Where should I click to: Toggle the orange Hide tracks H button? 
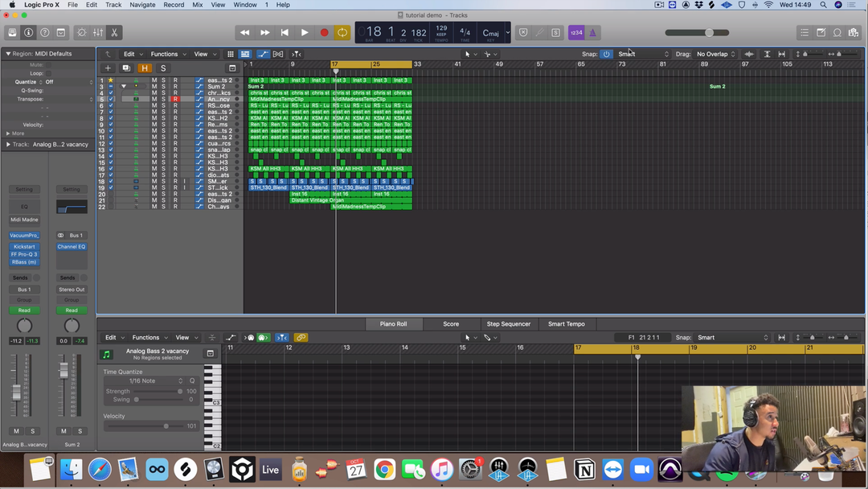145,68
